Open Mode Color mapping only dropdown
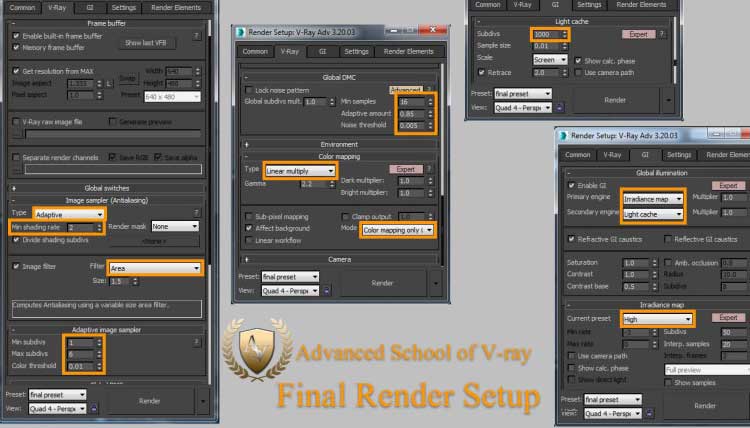Screen dimensions: 750x428 (397, 230)
